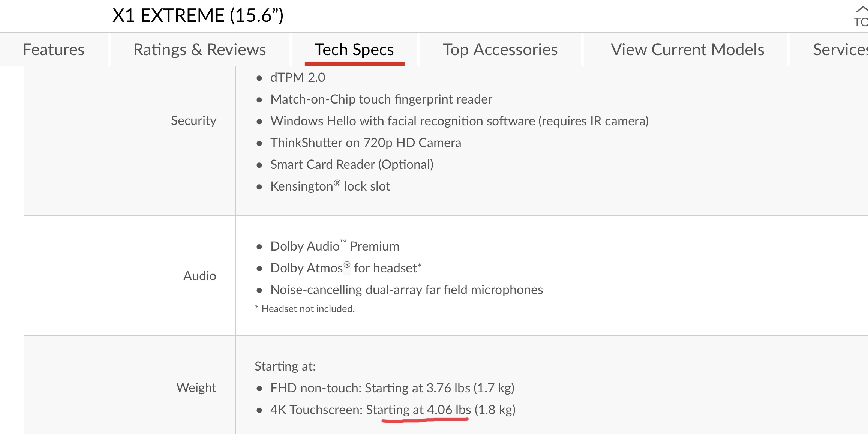Open the Features tab
This screenshot has height=434, width=868.
[x=54, y=50]
